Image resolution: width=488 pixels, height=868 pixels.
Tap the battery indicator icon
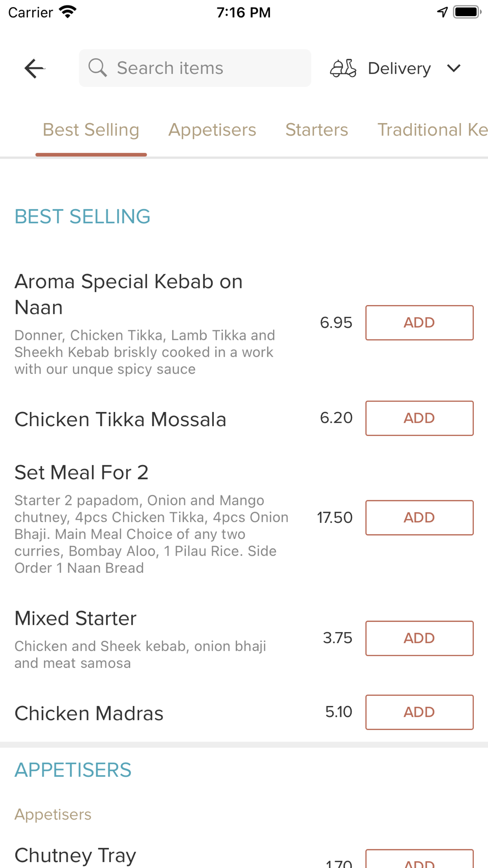click(467, 12)
